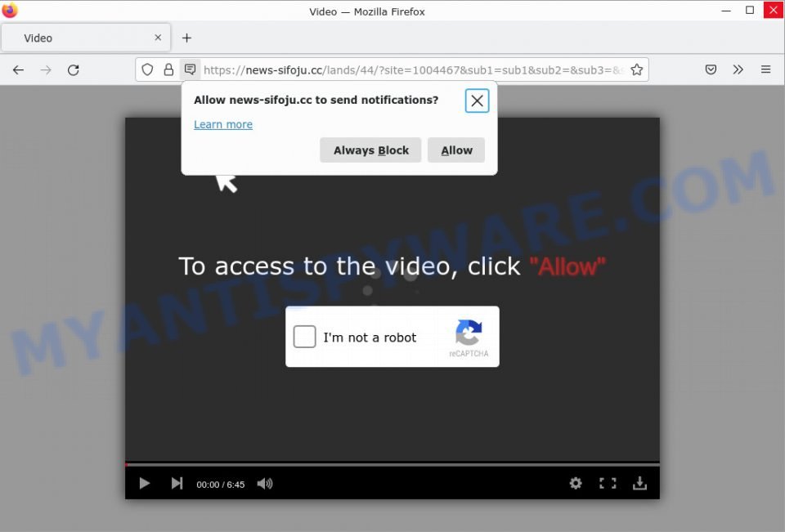The height and width of the screenshot is (532, 785).
Task: Save page to Pocket
Action: [711, 69]
